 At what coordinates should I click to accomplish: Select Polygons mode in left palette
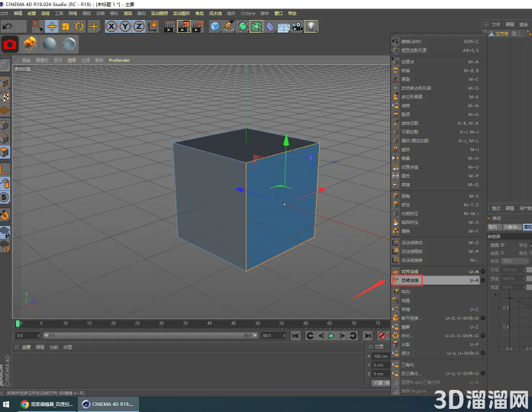pos(5,152)
